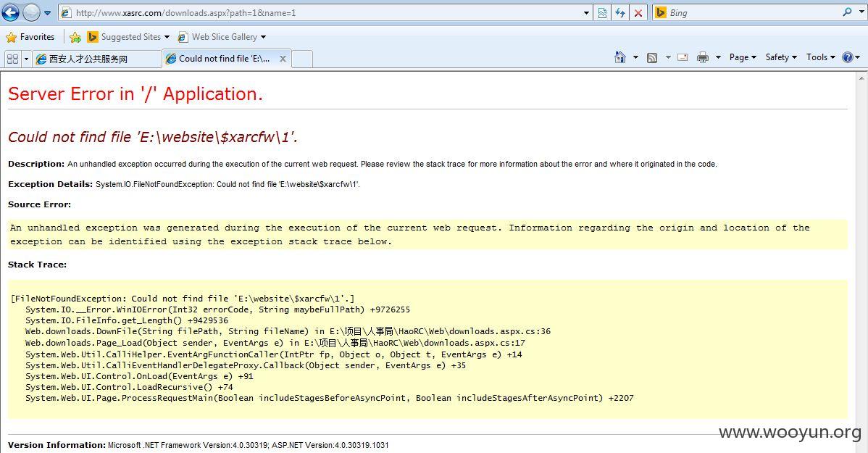Screen dimensions: 868x453
Task: Expand the Home button dropdown arrow
Action: [635, 57]
